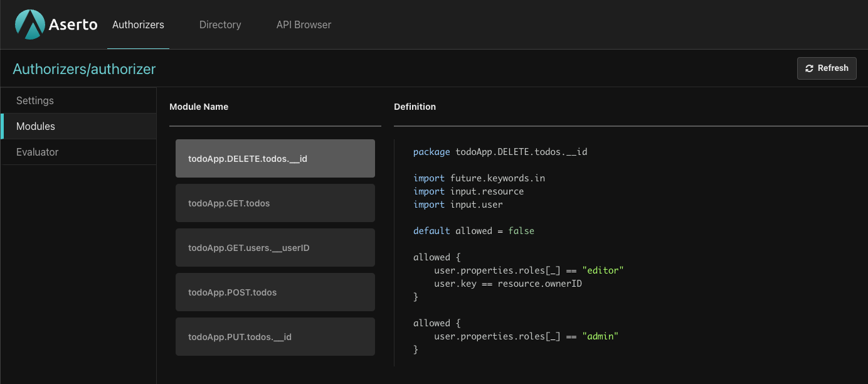868x384 pixels.
Task: Select the todoApp.GET.todos module
Action: click(275, 203)
